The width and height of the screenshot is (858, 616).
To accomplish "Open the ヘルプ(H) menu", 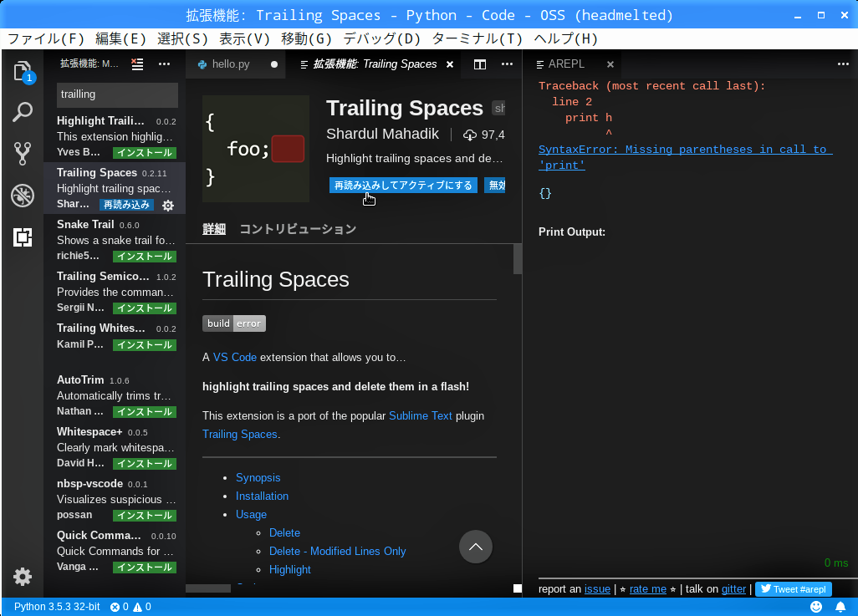I will (566, 38).
